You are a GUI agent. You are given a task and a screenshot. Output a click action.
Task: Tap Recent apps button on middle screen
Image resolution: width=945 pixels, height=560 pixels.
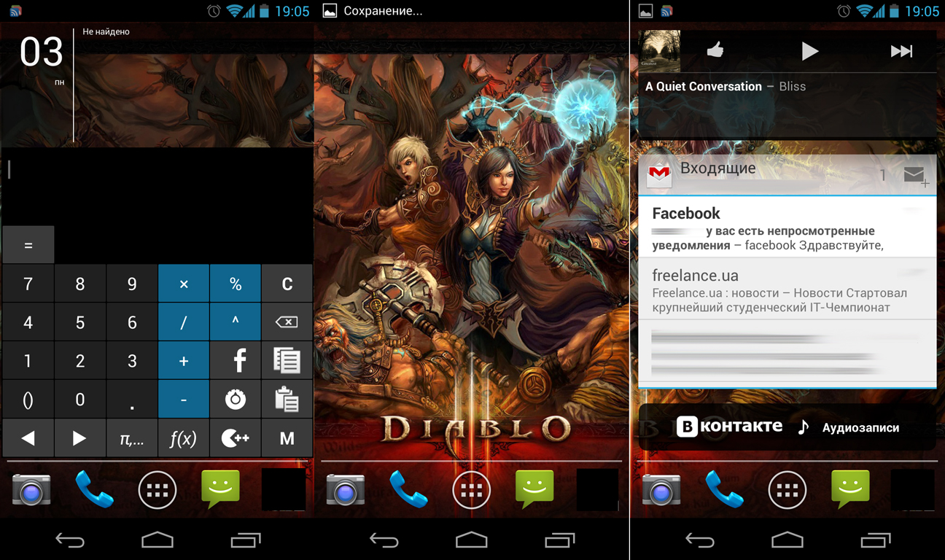click(x=559, y=540)
